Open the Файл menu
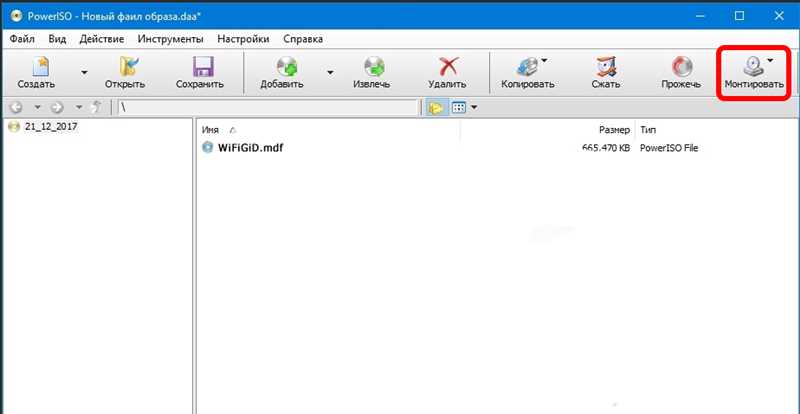The height and width of the screenshot is (414, 800). click(22, 39)
